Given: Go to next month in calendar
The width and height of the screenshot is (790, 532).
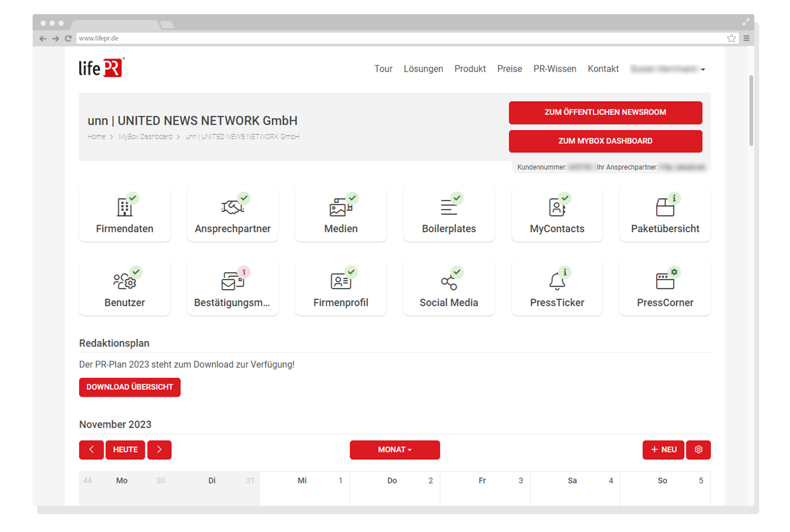Looking at the screenshot, I should [159, 450].
